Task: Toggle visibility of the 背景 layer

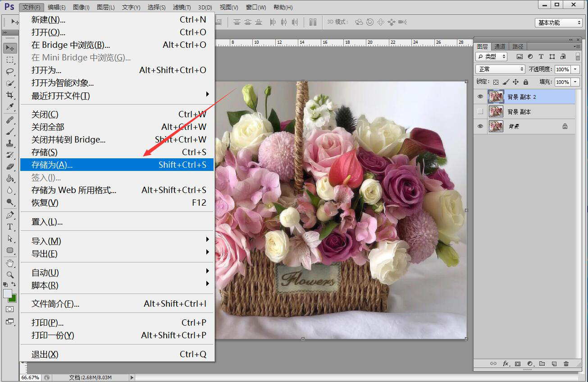Action: [x=480, y=126]
